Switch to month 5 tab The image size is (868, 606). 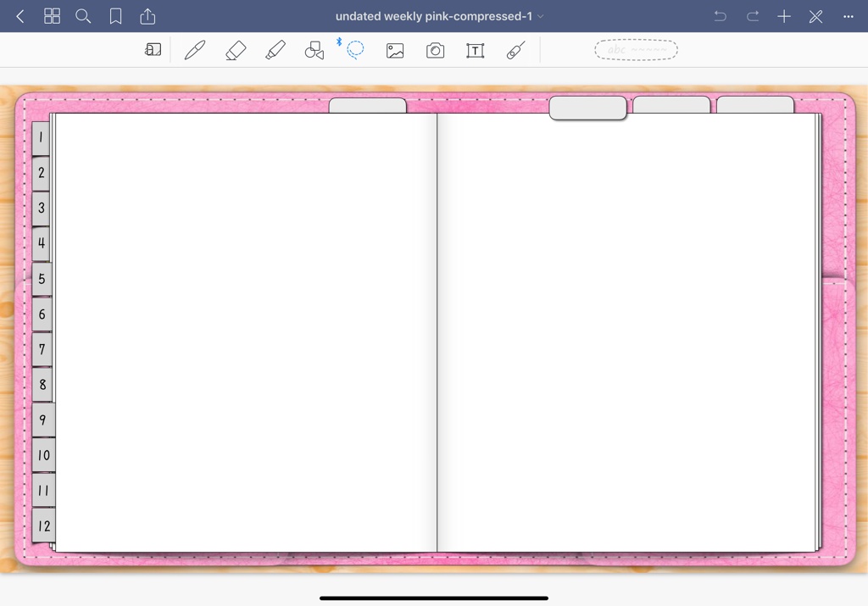pos(42,278)
